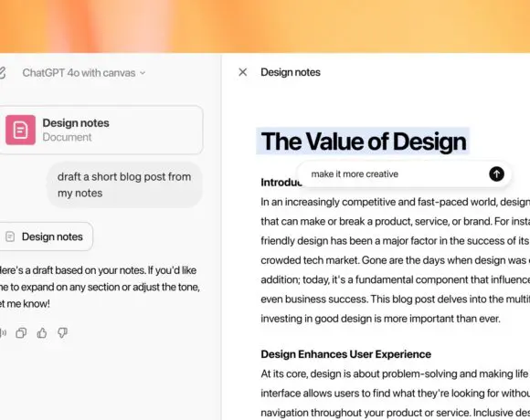Click the document icon in Design notes chip
Image resolution: width=530 pixels, height=420 pixels.
pos(10,236)
